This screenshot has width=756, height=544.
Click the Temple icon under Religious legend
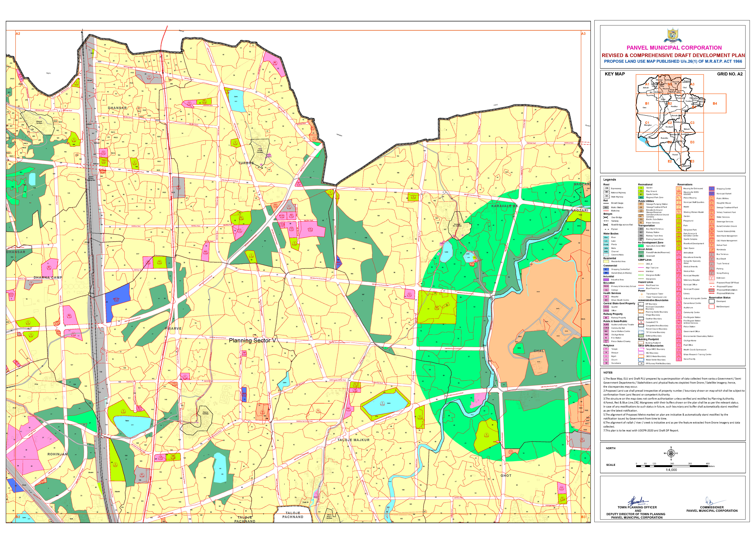click(606, 349)
